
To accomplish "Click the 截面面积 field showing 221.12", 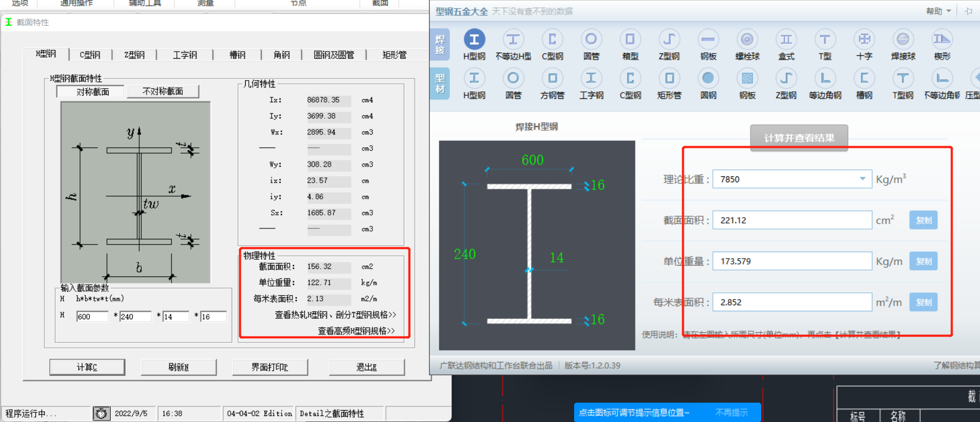I will pos(792,220).
